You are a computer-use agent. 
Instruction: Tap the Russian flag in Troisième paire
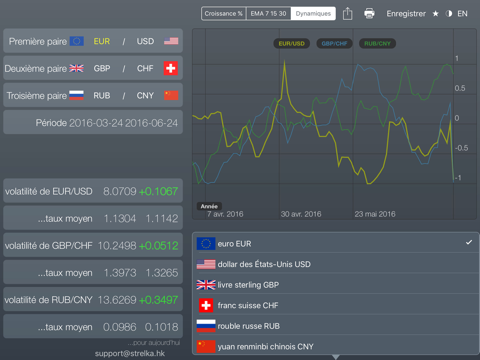point(77,96)
